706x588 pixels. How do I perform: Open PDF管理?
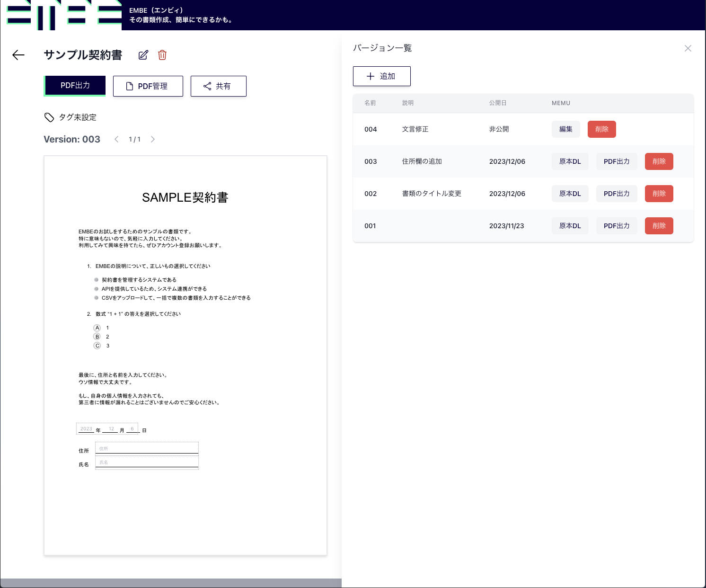pos(148,86)
